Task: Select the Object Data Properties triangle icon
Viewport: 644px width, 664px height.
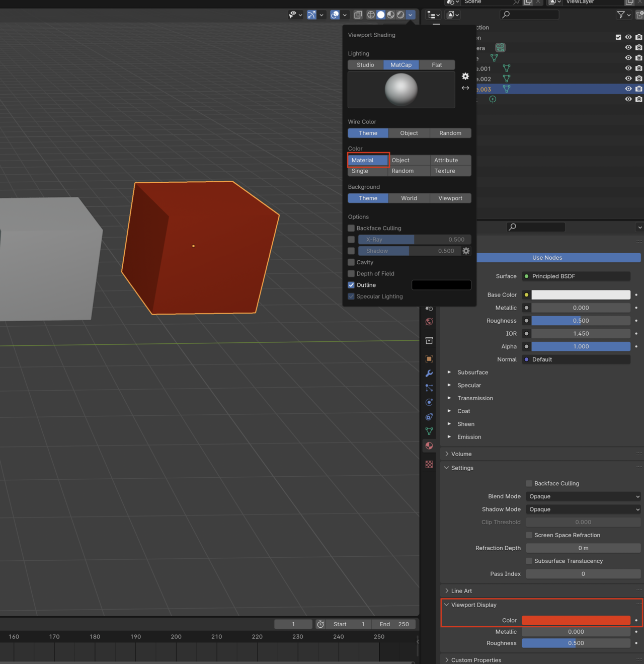Action: [429, 431]
